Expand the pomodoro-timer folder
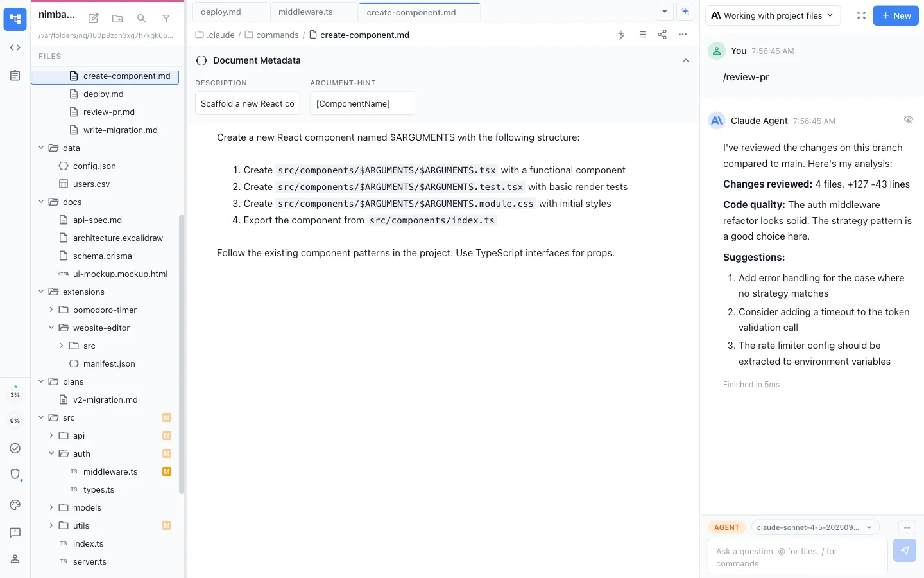Viewport: 924px width, 578px height. pos(51,310)
